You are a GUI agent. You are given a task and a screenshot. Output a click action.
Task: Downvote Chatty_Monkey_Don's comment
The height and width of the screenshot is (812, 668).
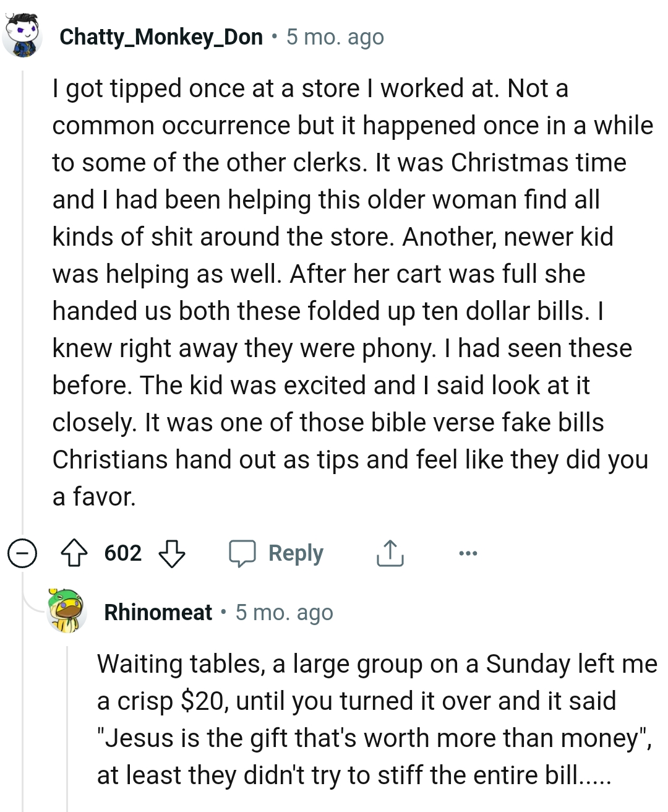coord(172,553)
